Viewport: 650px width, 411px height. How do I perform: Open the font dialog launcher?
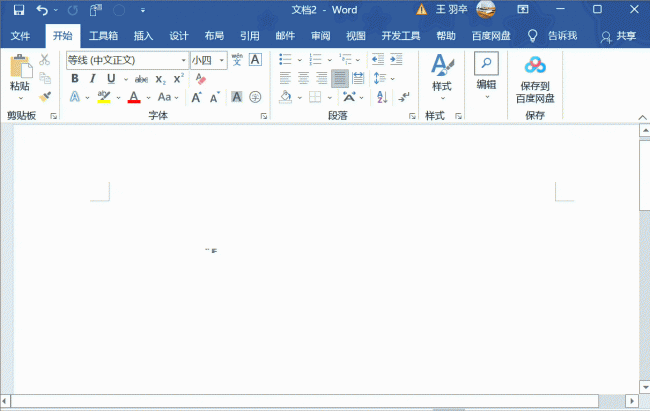[264, 116]
